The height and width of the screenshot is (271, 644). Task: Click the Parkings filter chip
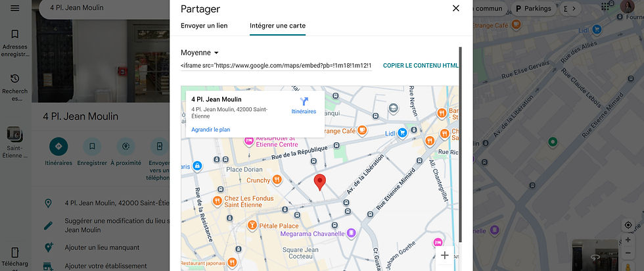[534, 9]
